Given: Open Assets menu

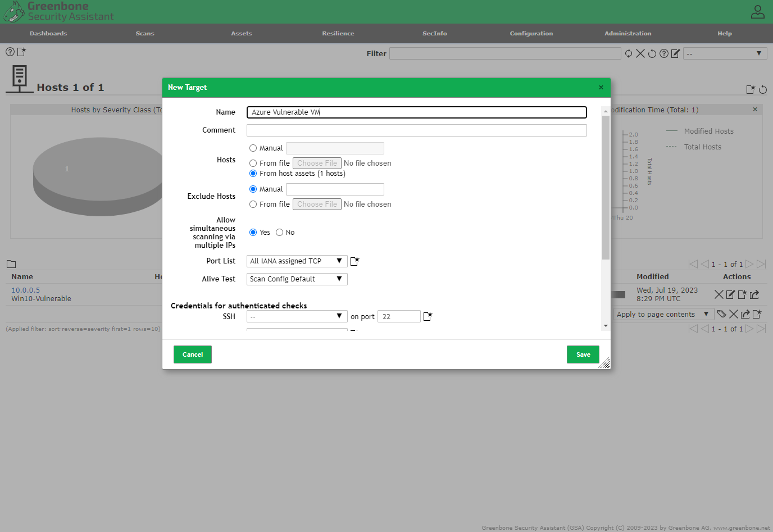Looking at the screenshot, I should (242, 34).
